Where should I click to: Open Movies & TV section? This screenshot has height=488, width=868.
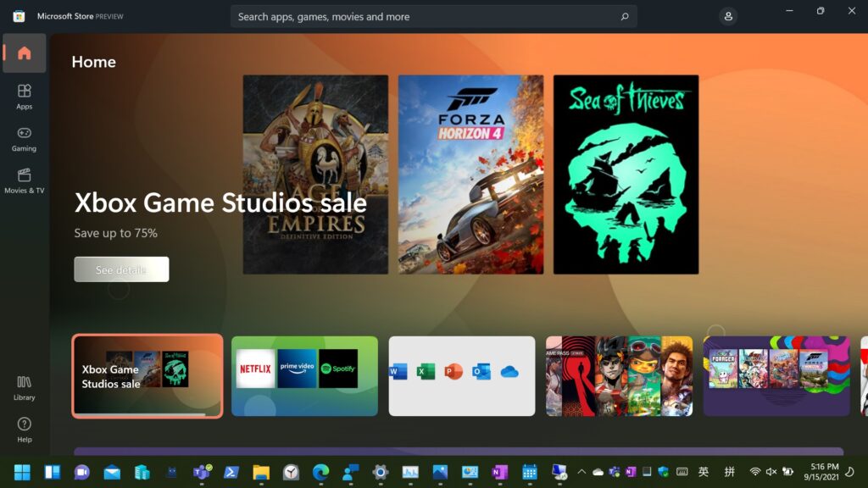(x=24, y=180)
